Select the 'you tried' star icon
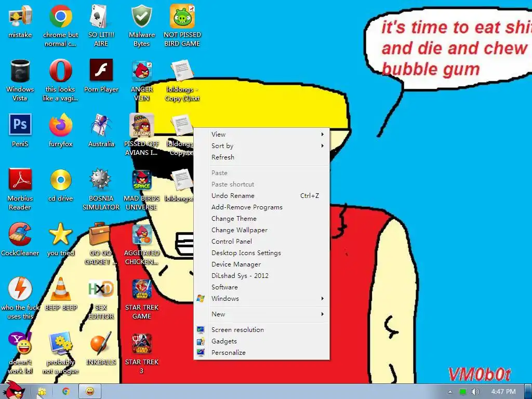The image size is (532, 399). 60,240
